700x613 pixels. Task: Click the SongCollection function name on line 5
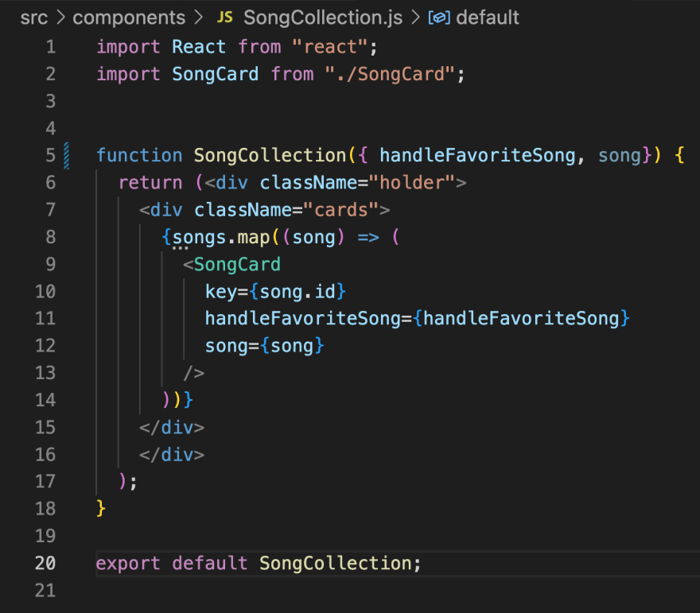tap(270, 156)
